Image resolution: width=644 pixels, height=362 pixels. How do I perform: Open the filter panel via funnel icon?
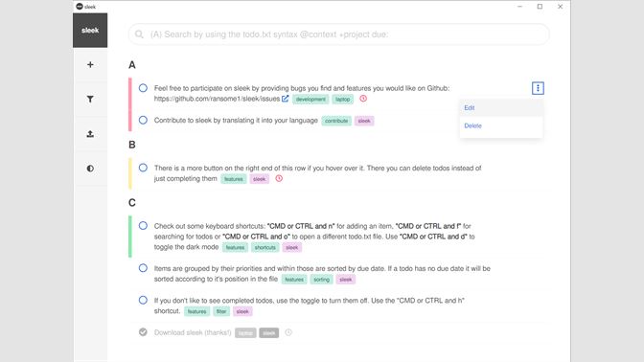tap(90, 99)
